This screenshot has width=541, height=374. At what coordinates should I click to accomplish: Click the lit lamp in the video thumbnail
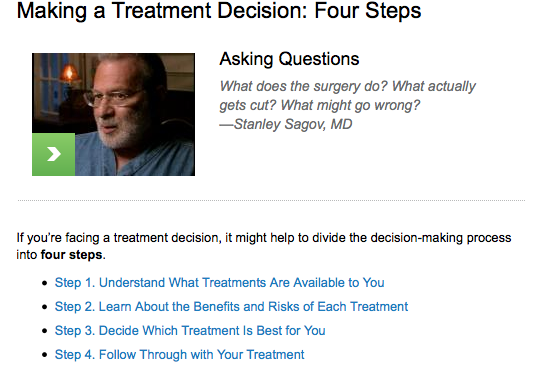tap(70, 73)
